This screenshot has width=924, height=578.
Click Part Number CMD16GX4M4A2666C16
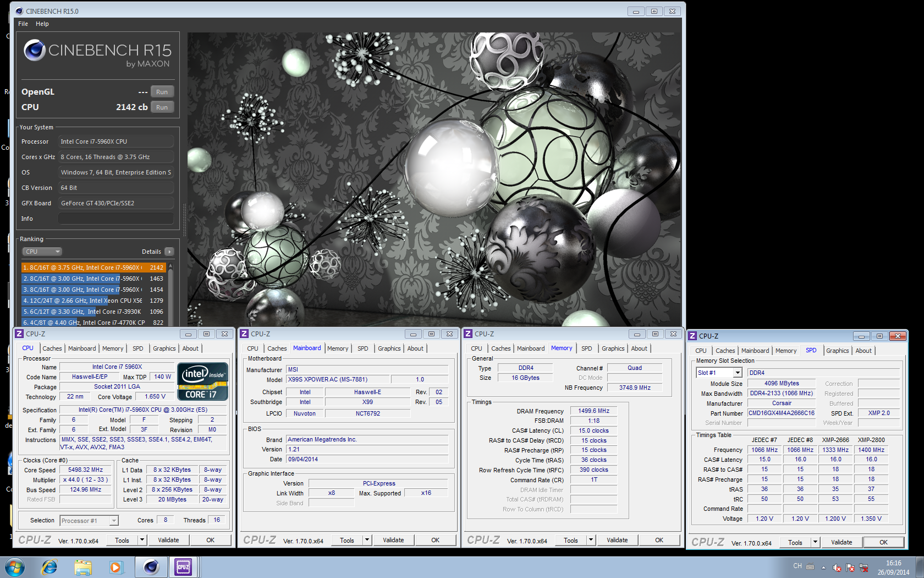[x=781, y=413]
